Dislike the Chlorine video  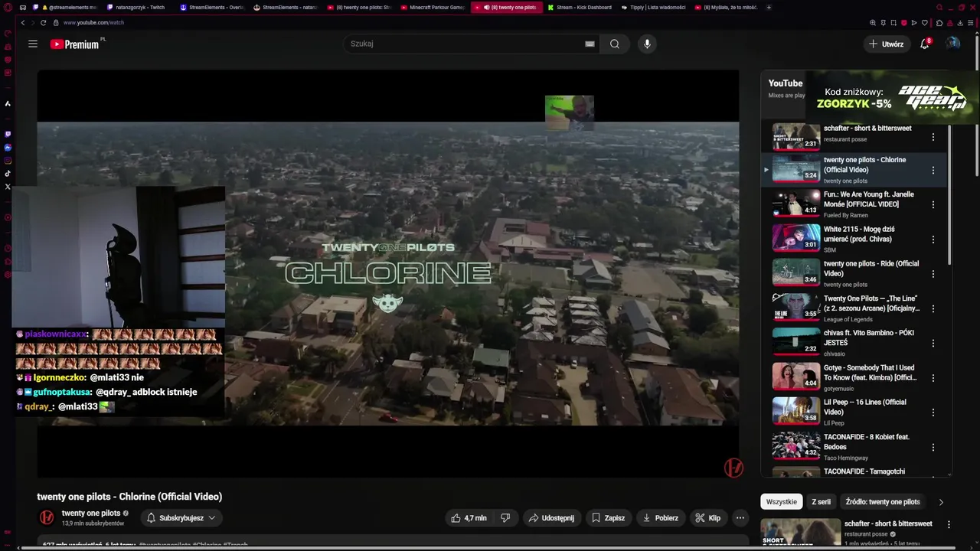pyautogui.click(x=505, y=518)
